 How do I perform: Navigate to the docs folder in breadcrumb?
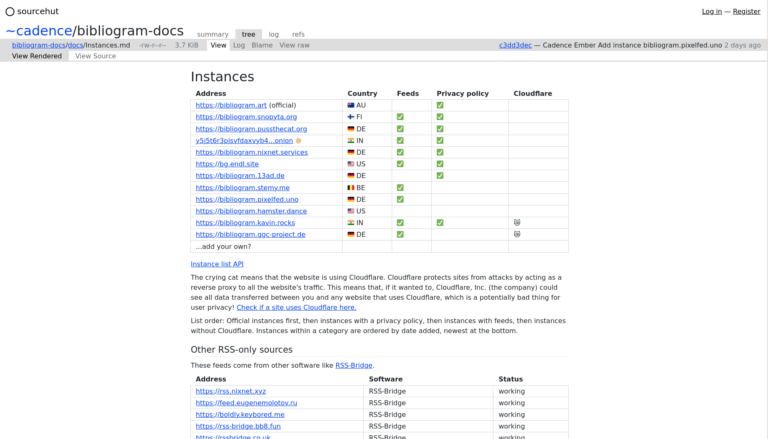click(75, 45)
